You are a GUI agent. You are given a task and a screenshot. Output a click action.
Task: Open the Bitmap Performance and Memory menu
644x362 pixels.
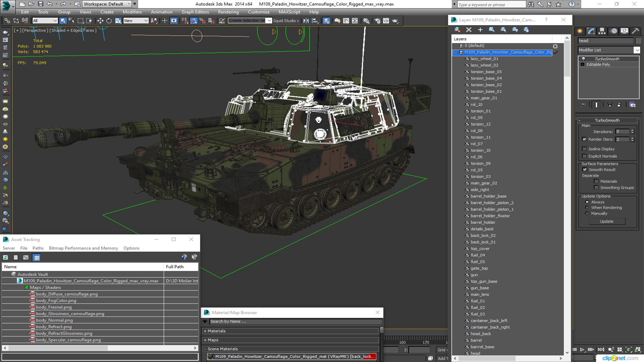pyautogui.click(x=83, y=248)
